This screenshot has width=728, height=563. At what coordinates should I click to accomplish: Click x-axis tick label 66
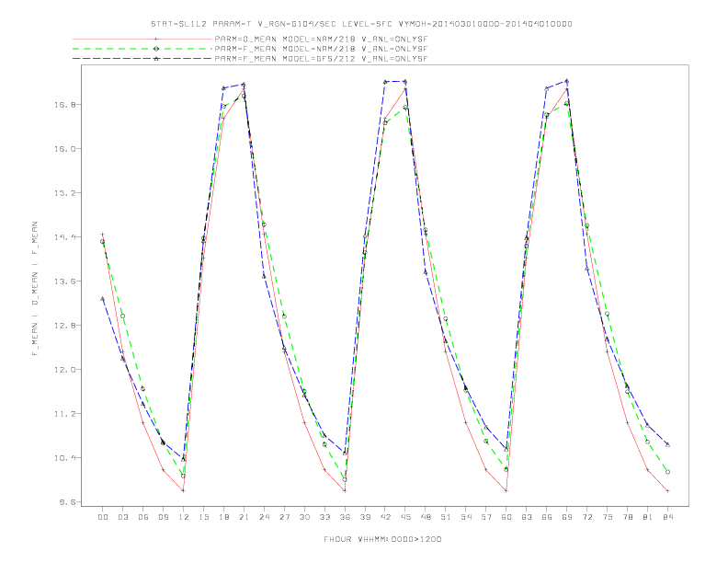[x=547, y=517]
